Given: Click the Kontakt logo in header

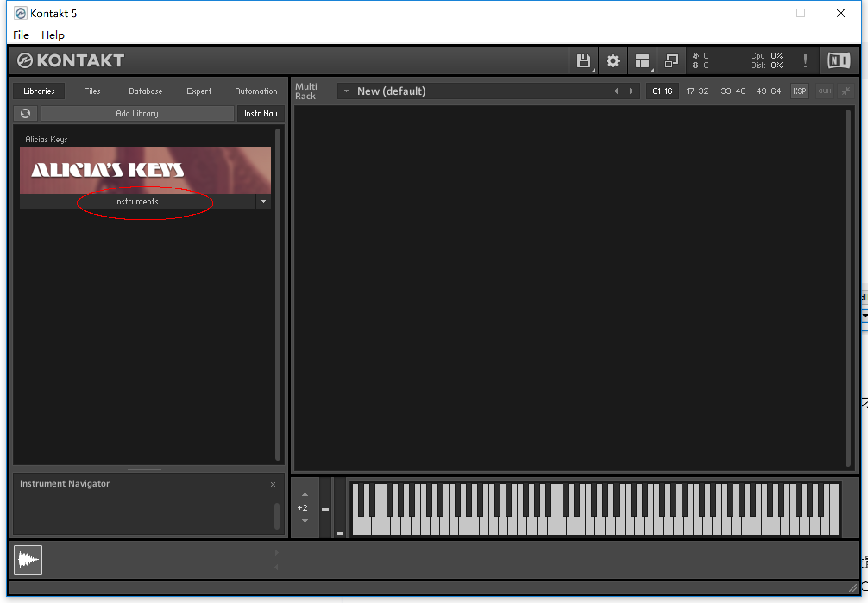Looking at the screenshot, I should coord(71,61).
